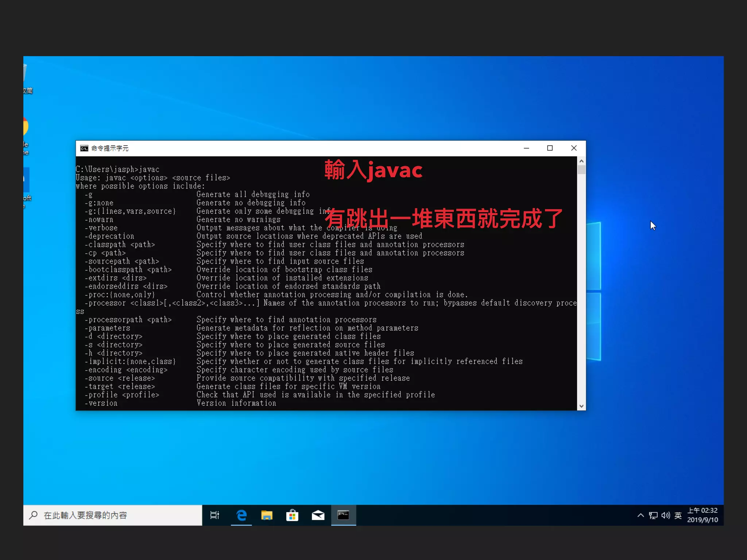This screenshot has height=560, width=747.
Task: Click the 'C:\Users\jasph>javac' prompt line
Action: click(118, 170)
